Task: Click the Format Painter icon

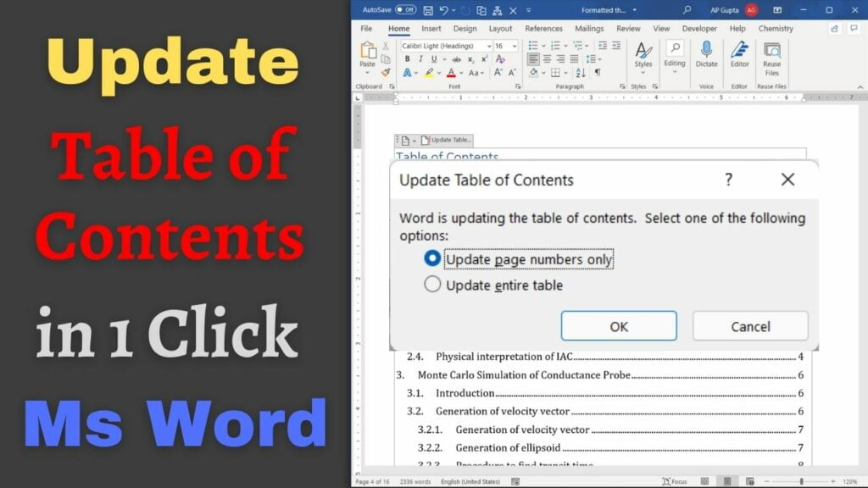Action: pyautogui.click(x=385, y=72)
